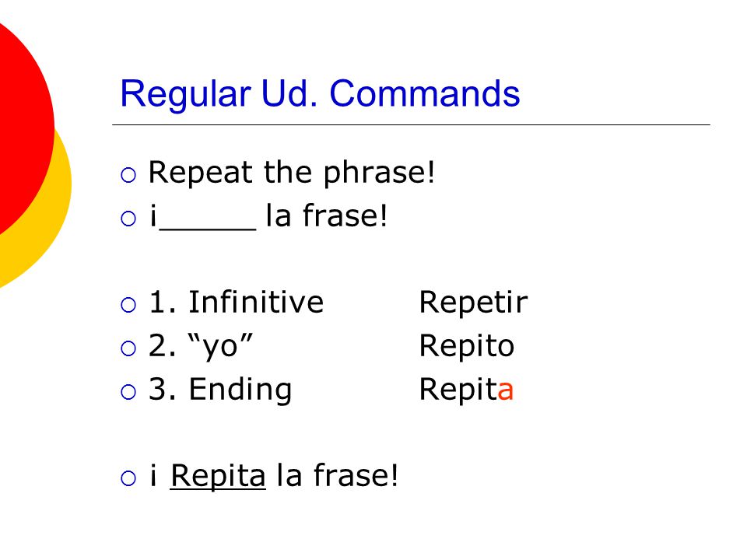
Task: Click the bullet before the blank 'la frase!' line
Action: click(128, 219)
